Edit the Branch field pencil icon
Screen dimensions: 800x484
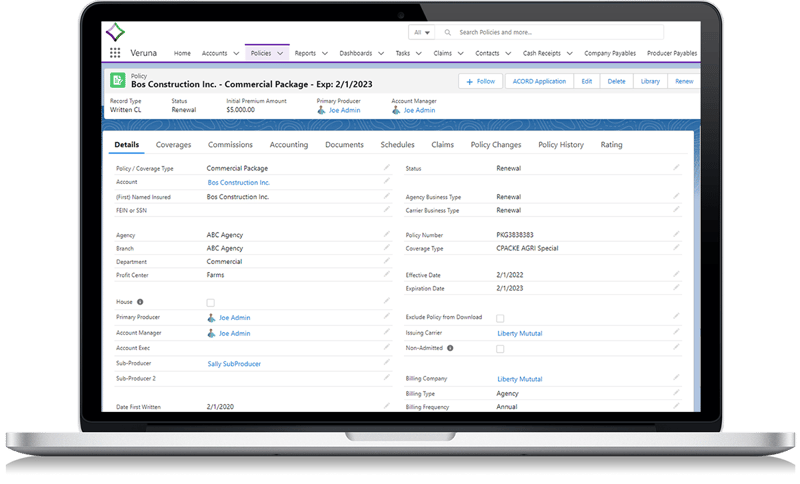pyautogui.click(x=387, y=247)
